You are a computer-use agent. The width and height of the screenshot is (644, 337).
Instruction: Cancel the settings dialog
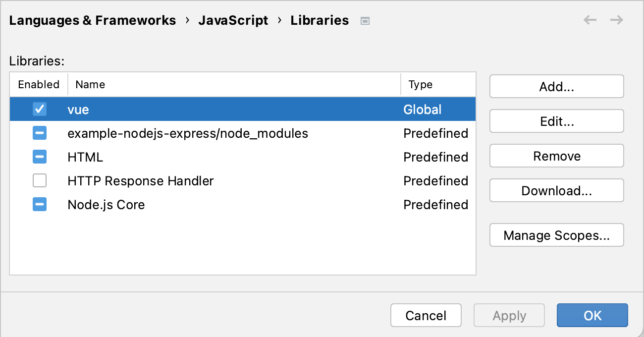(x=426, y=315)
